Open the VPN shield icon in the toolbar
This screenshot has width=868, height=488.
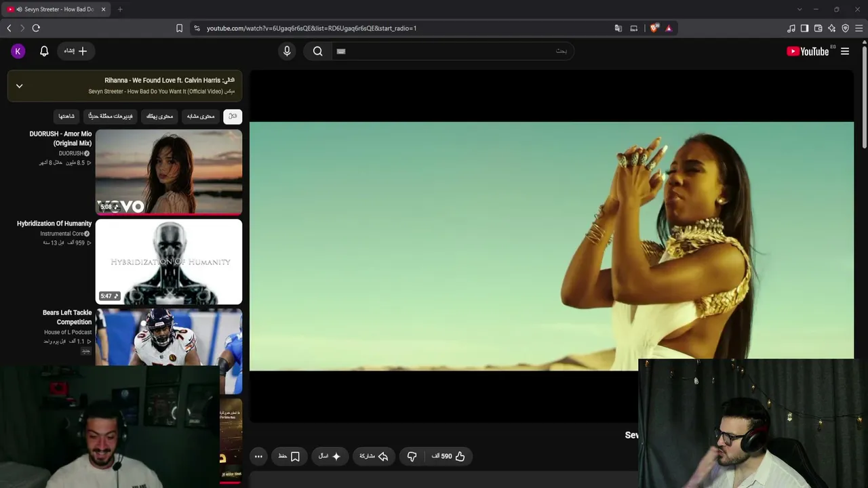845,28
